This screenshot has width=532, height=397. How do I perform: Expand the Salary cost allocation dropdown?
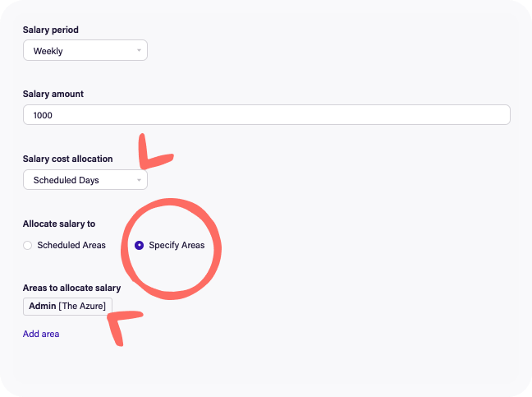tap(85, 179)
